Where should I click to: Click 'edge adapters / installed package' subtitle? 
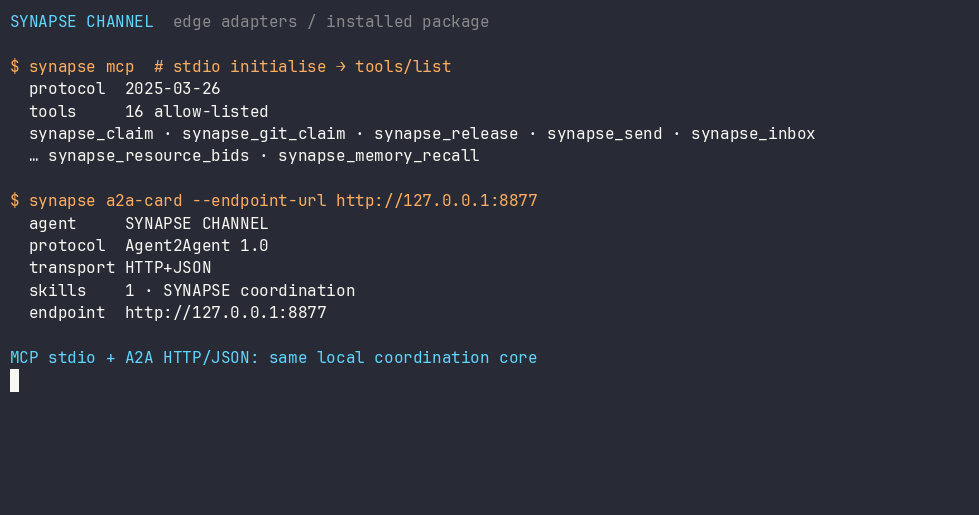331,22
